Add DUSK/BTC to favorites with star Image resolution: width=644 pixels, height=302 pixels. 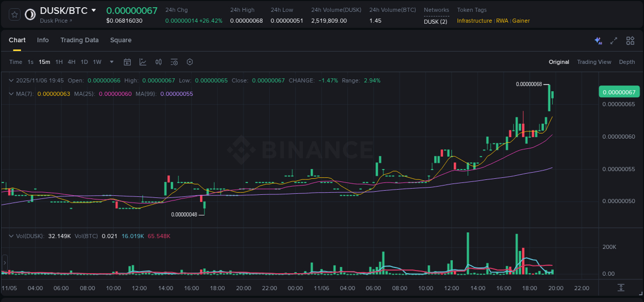pos(14,14)
